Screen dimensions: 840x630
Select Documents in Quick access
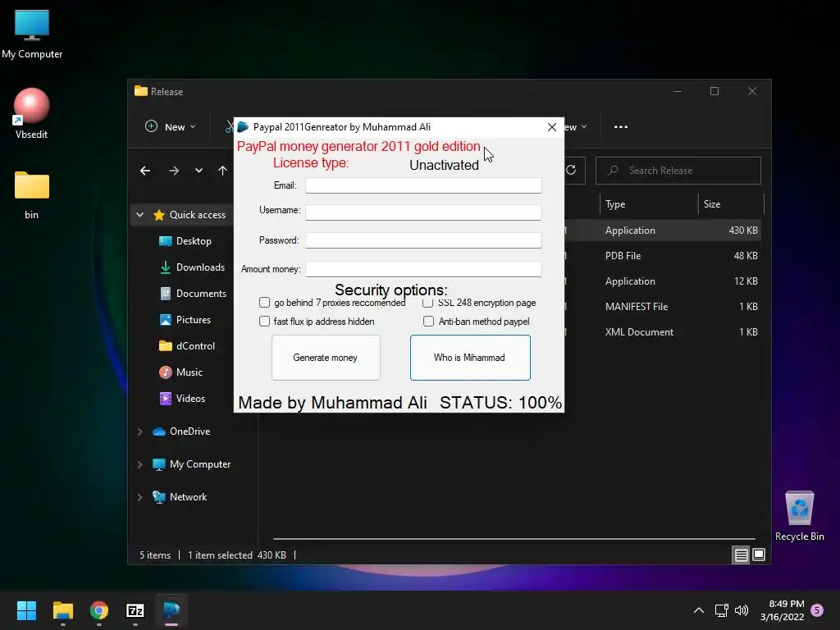coord(192,294)
